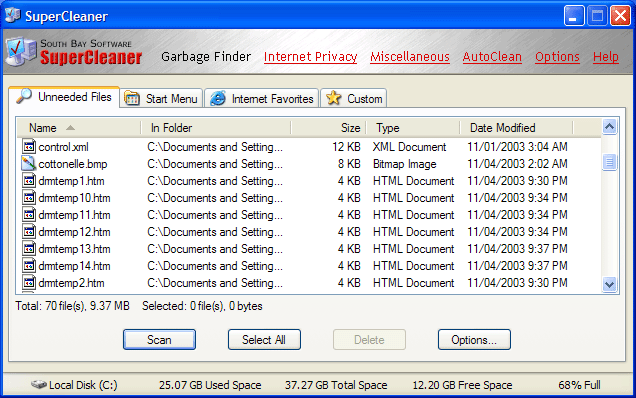Select the dmtemp14.htm file name

[74, 266]
